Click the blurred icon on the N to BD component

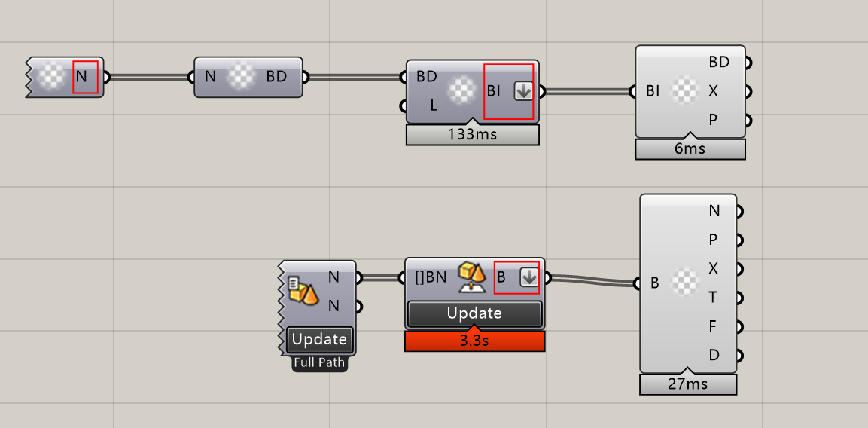(x=241, y=77)
